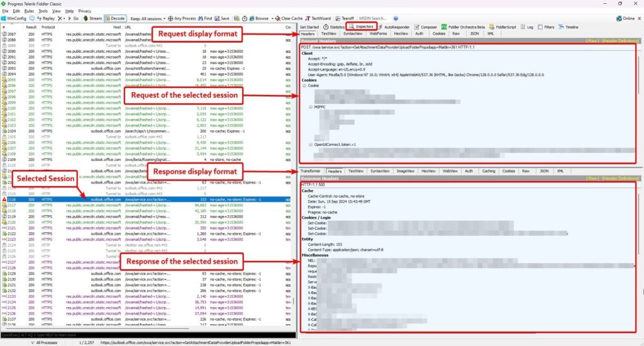Collapse the OpenIdConnect.token.v1 node
Screen dimensions: 644x346
(311, 145)
